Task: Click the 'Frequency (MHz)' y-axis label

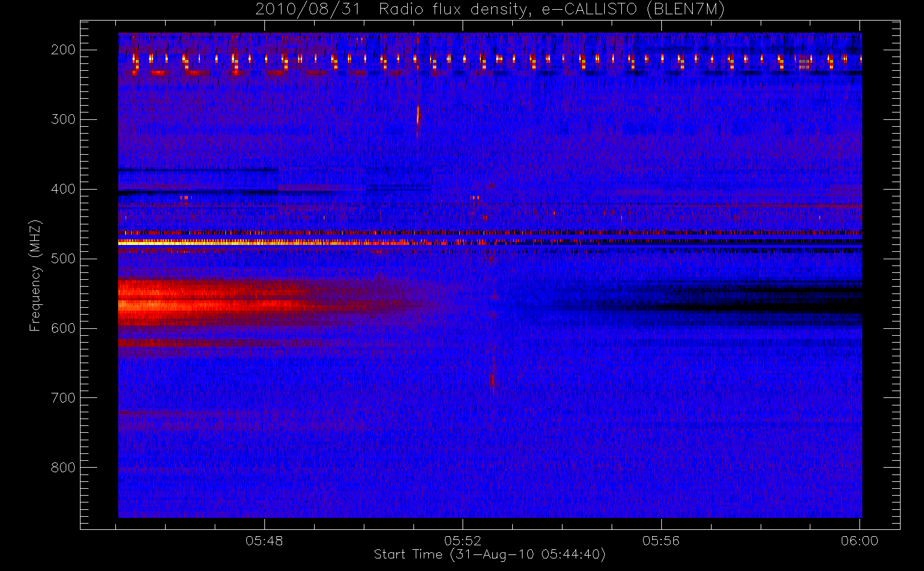Action: click(x=35, y=275)
